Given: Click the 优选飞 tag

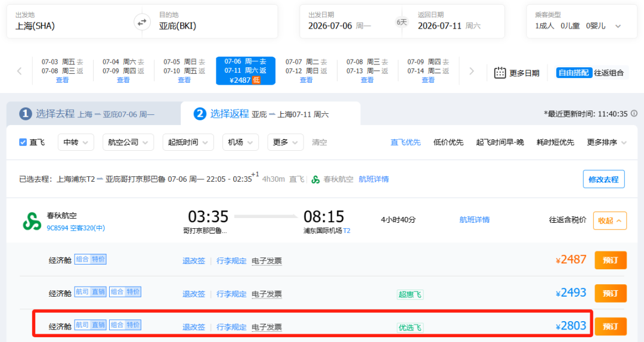Looking at the screenshot, I should (410, 328).
